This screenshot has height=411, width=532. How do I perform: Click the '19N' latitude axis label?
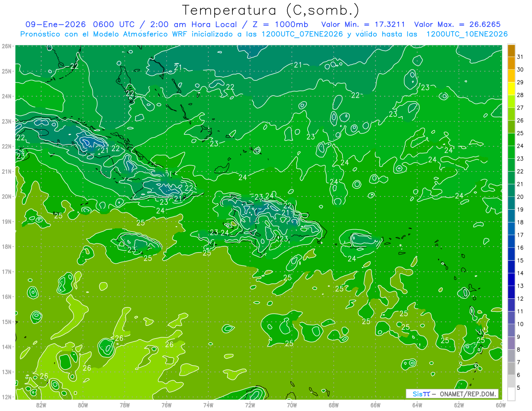pos(7,222)
